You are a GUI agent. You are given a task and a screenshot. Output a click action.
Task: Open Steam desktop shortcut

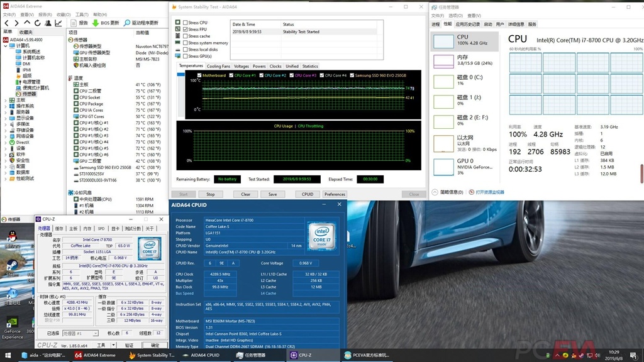(13, 269)
